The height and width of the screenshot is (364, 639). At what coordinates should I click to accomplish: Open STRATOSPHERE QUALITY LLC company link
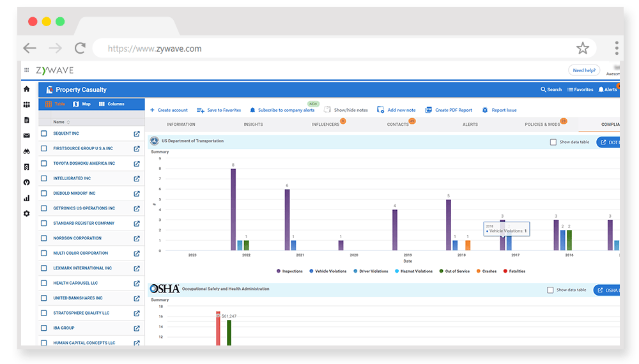click(x=81, y=313)
